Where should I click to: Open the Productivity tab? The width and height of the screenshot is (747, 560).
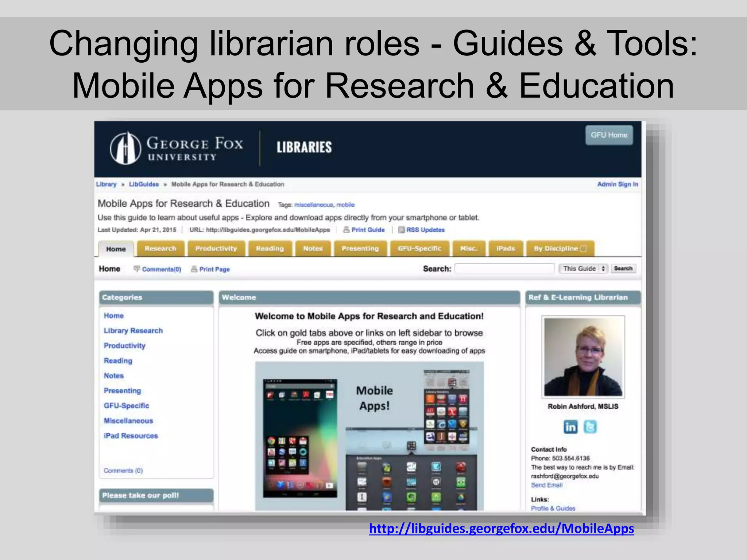[216, 249]
